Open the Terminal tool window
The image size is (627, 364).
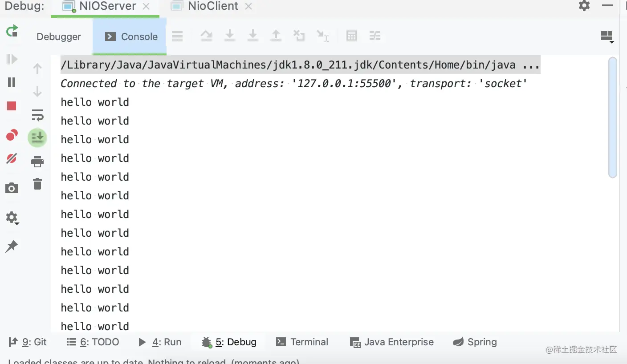coord(302,342)
